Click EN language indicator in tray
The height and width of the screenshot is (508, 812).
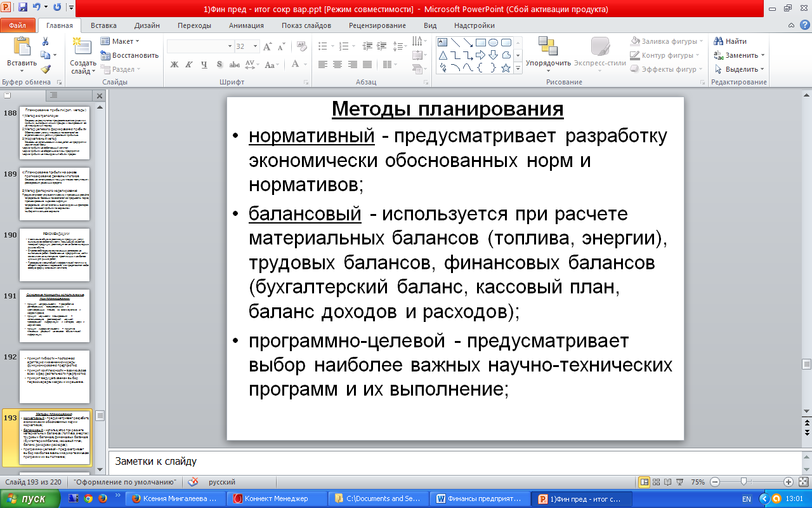point(747,498)
